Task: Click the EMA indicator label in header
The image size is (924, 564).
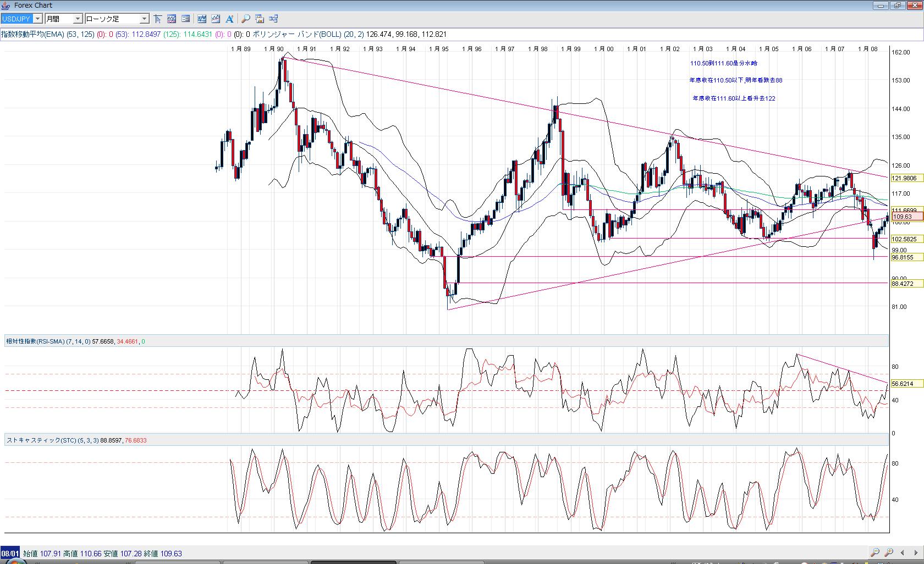Action: click(x=47, y=34)
